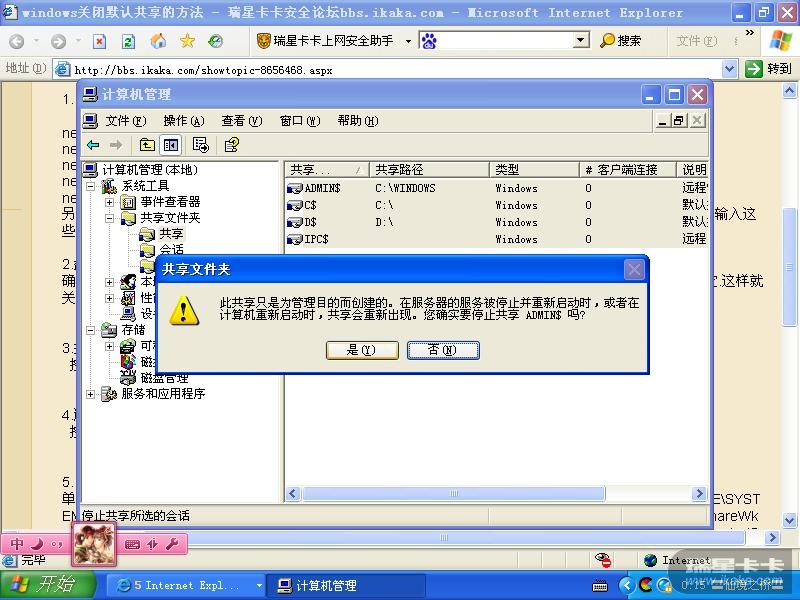Viewport: 800px width, 600px height.
Task: Click the share list scroll right arrow
Action: [699, 493]
